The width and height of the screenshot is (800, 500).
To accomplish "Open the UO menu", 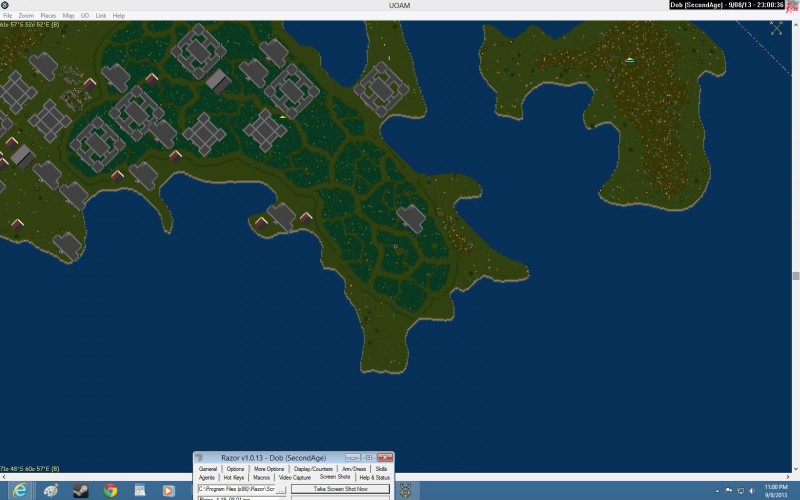I will coord(85,16).
